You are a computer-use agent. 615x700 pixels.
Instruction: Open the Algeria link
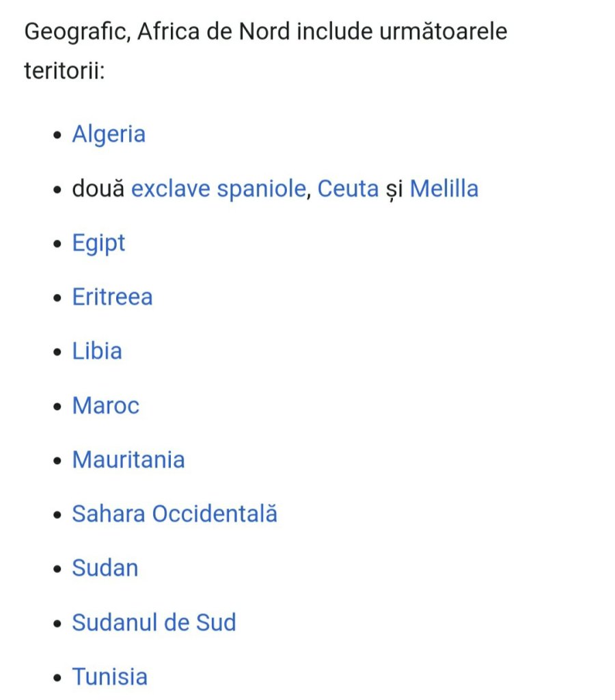click(x=109, y=134)
